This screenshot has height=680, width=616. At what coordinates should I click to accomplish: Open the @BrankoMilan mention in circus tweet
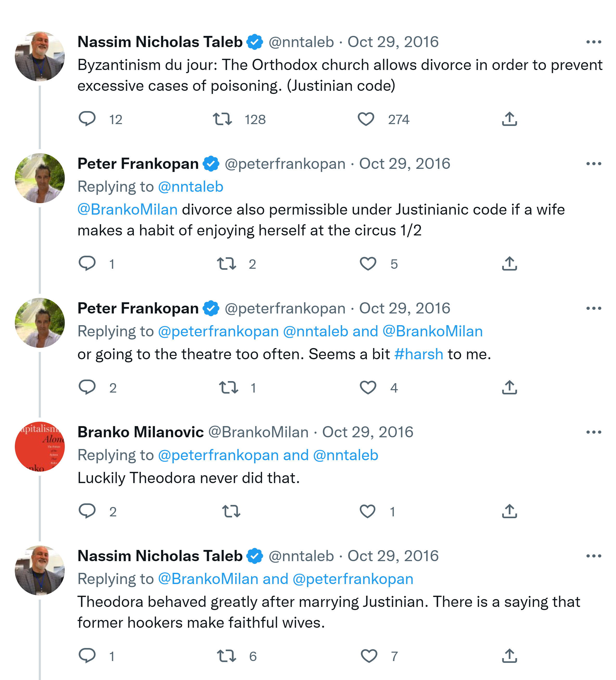coord(127,209)
